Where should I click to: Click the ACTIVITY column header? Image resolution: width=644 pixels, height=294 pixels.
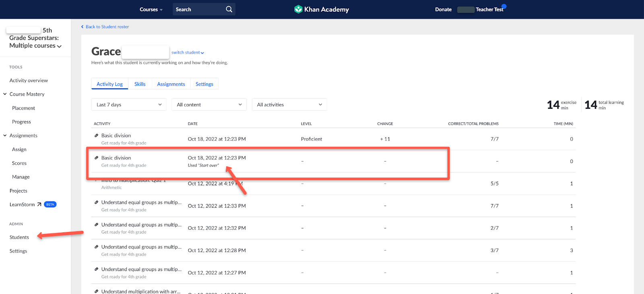[102, 124]
